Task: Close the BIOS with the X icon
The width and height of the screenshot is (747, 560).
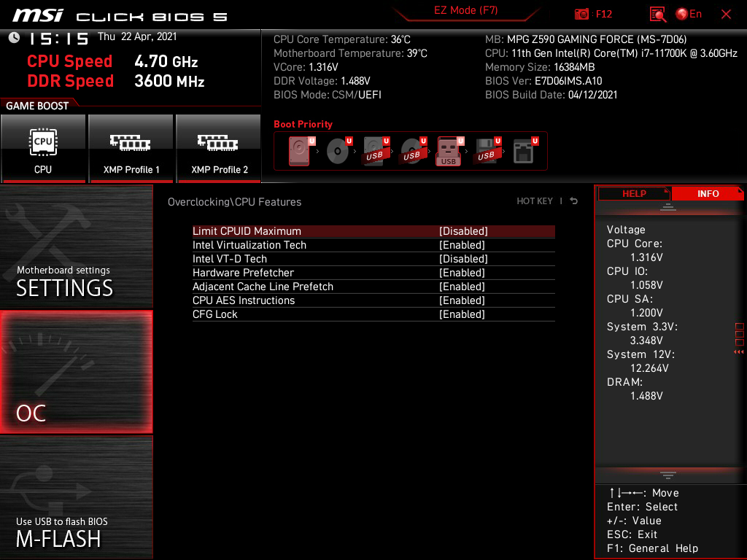Action: 726,15
